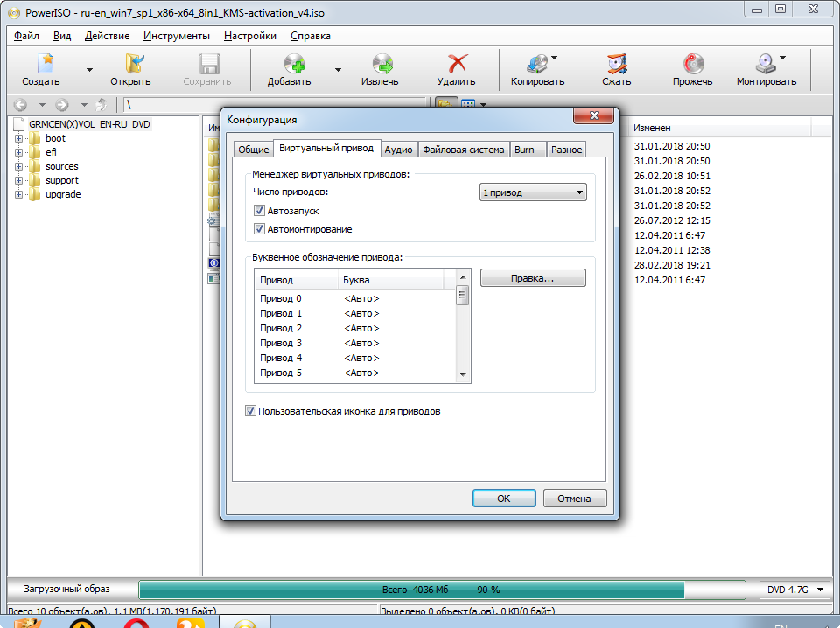840x628 pixels.
Task: Click the disc capacity progress bar
Action: click(442, 590)
